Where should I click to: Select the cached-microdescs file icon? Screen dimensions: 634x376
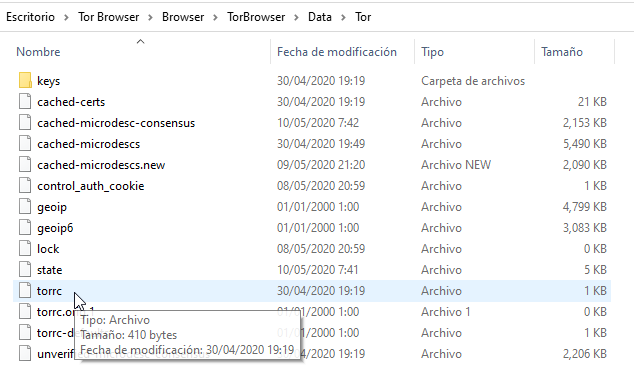[x=25, y=144]
